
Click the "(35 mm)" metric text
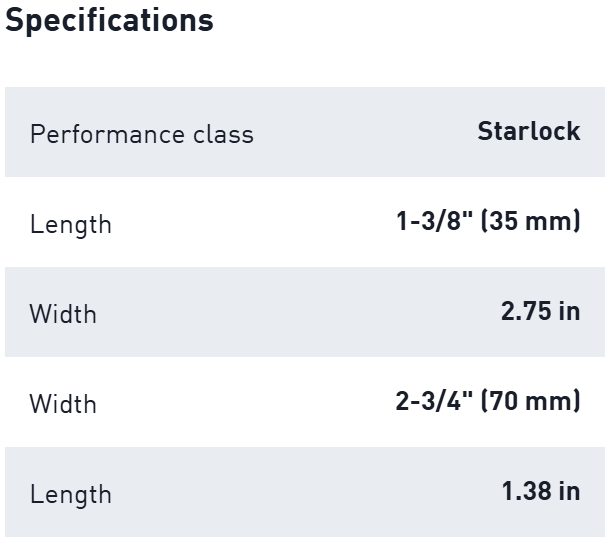click(x=531, y=221)
